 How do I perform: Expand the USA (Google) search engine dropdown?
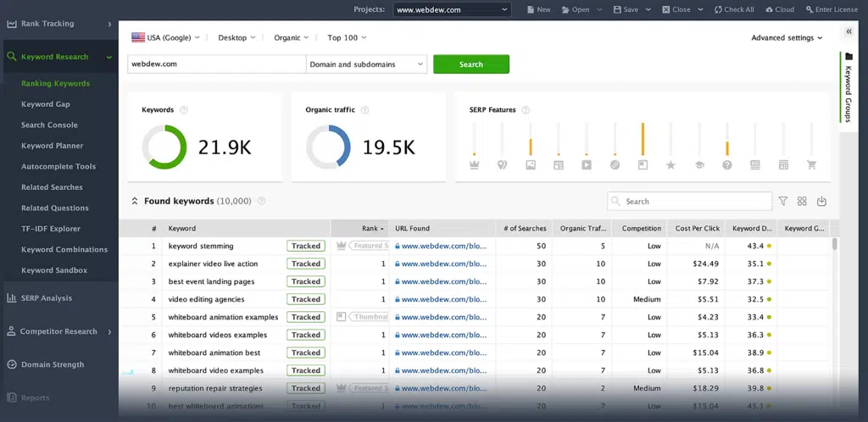click(165, 38)
